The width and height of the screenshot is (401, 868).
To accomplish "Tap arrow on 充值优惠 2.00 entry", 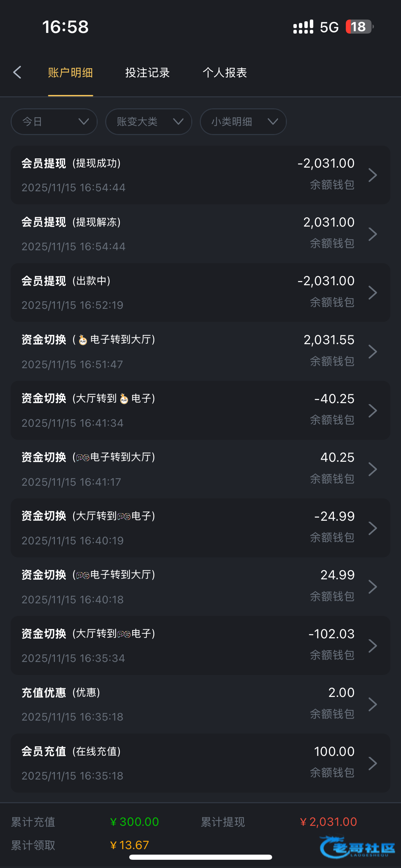I will (x=373, y=704).
